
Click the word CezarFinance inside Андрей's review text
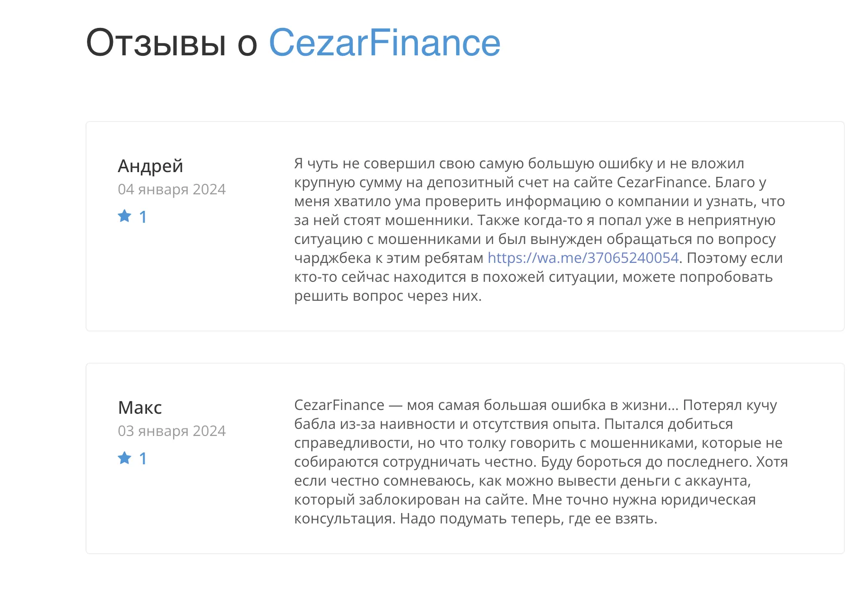[x=662, y=183]
